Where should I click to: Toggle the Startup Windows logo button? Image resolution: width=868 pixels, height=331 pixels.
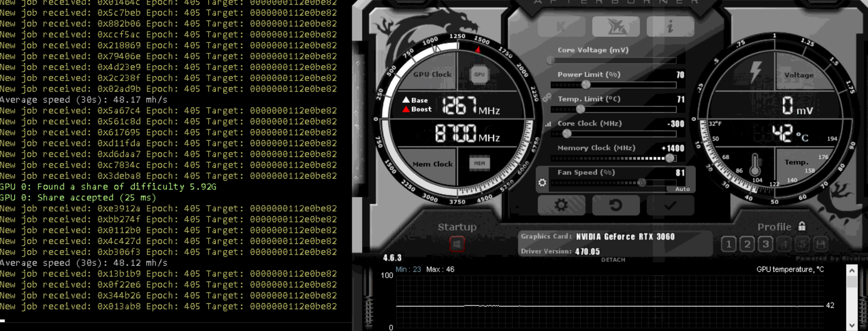pyautogui.click(x=457, y=244)
